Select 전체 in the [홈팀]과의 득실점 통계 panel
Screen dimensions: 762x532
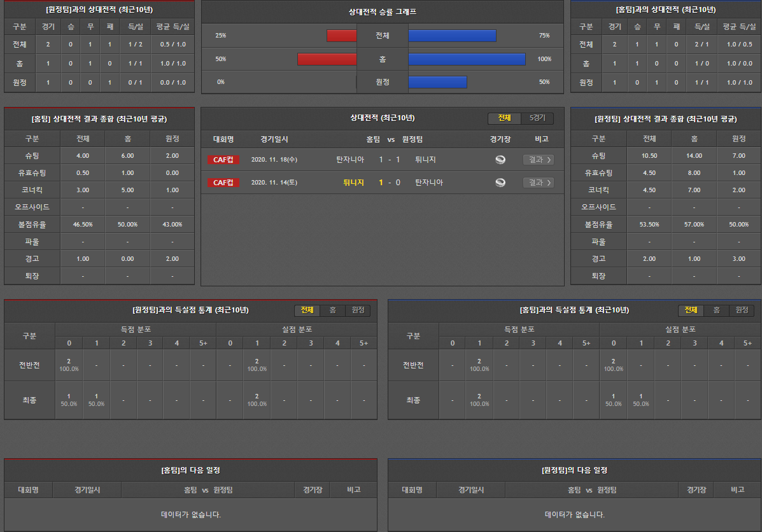tap(691, 310)
